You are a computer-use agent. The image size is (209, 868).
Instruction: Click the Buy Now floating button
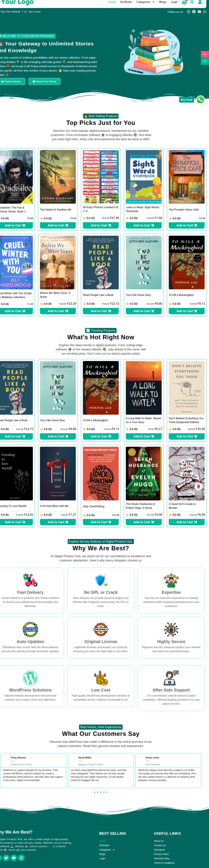pyautogui.click(x=186, y=100)
